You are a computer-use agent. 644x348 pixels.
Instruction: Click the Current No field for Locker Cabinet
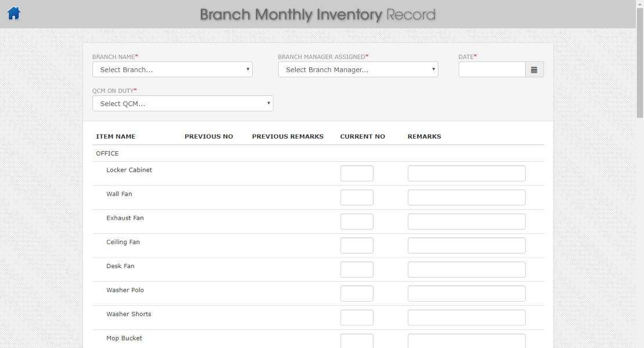click(x=356, y=173)
